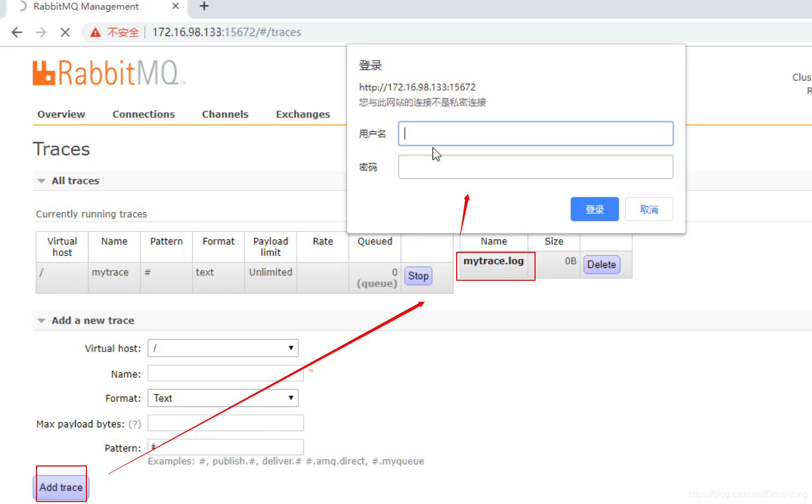Open the Channels tab
Image resolution: width=812 pixels, height=504 pixels.
click(225, 114)
